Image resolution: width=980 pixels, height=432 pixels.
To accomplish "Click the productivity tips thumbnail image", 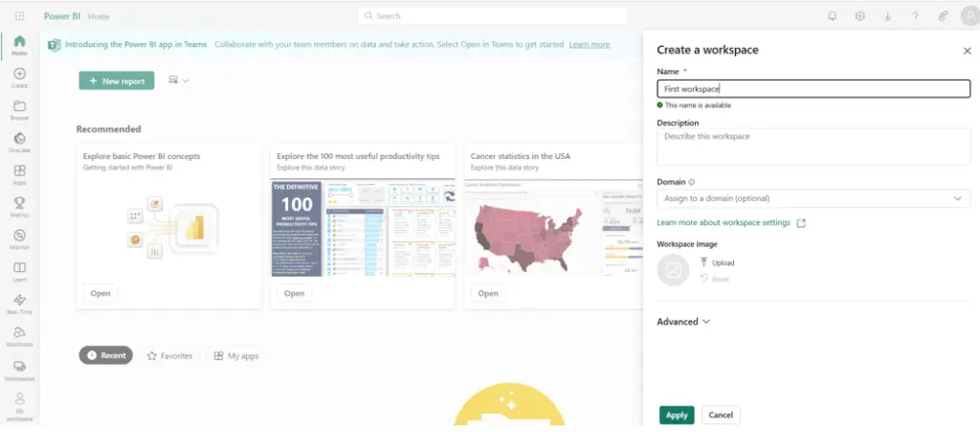I will [x=363, y=229].
